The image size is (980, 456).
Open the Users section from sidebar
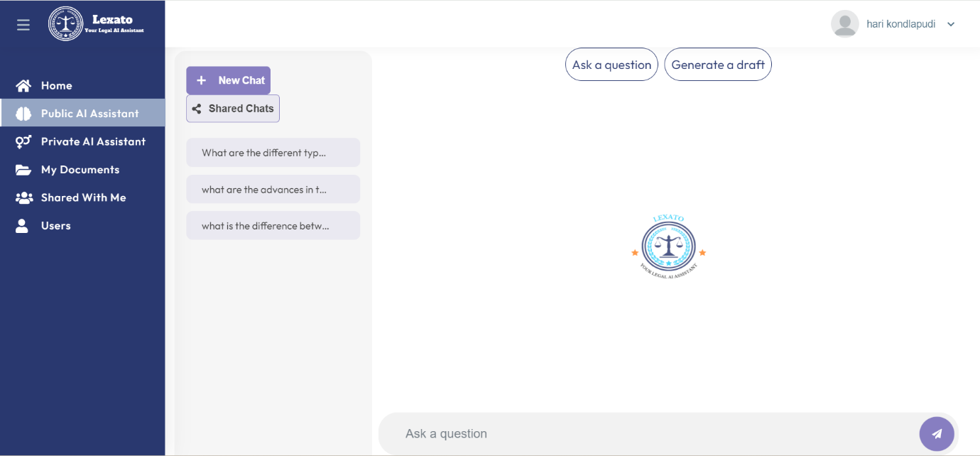(55, 225)
